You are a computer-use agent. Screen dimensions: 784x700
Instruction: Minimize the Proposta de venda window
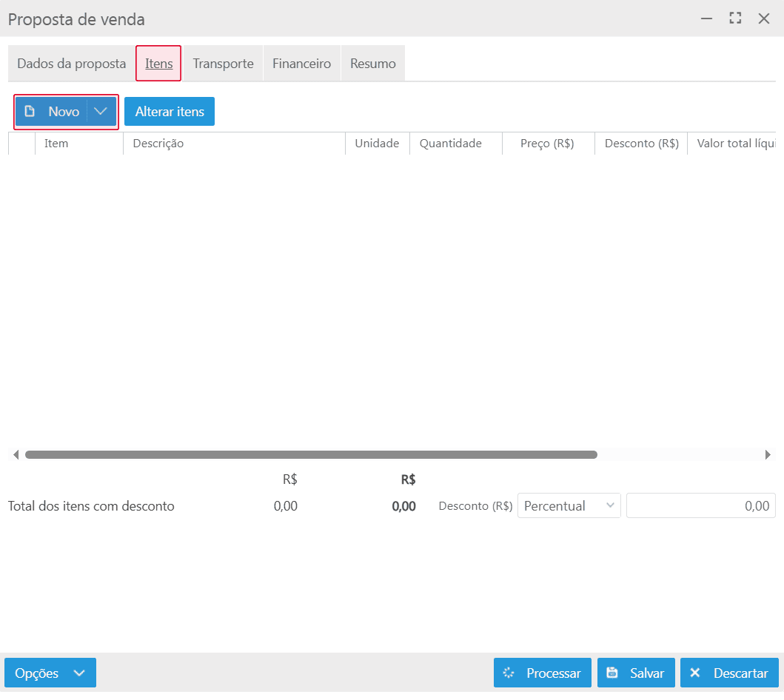(x=707, y=18)
